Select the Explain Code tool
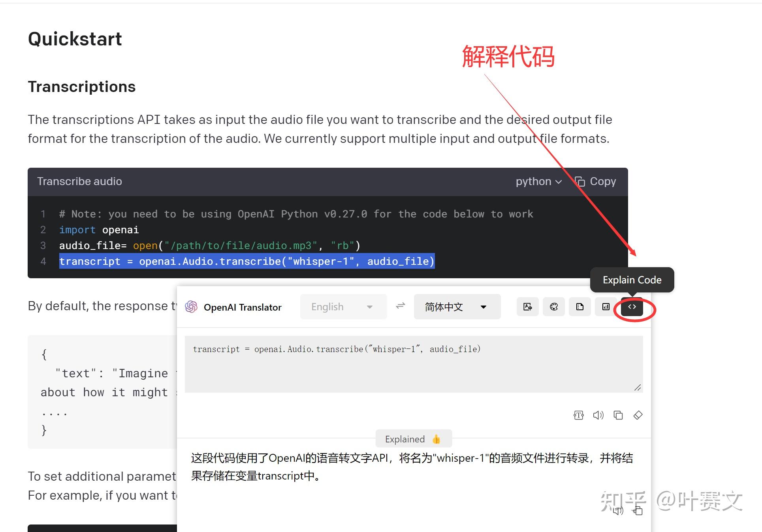Screen dimensions: 762x532 [632, 307]
